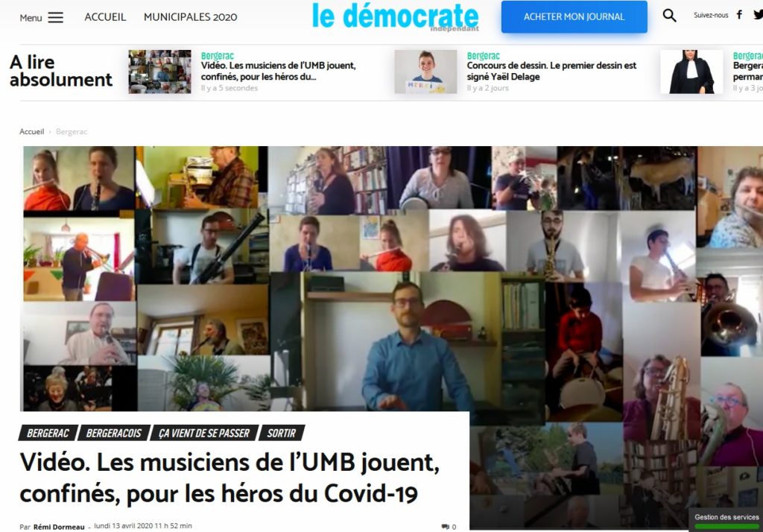Select the SORTIR category tag

point(281,433)
